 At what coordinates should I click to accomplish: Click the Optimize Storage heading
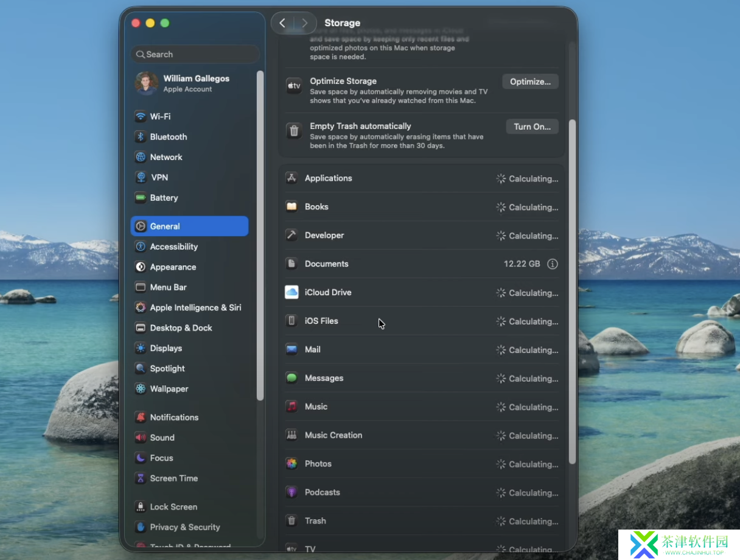(343, 81)
